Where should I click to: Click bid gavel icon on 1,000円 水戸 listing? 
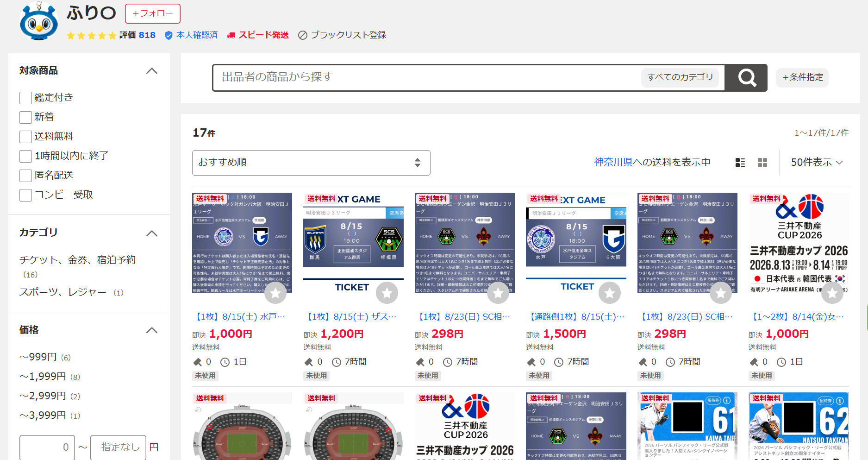197,362
